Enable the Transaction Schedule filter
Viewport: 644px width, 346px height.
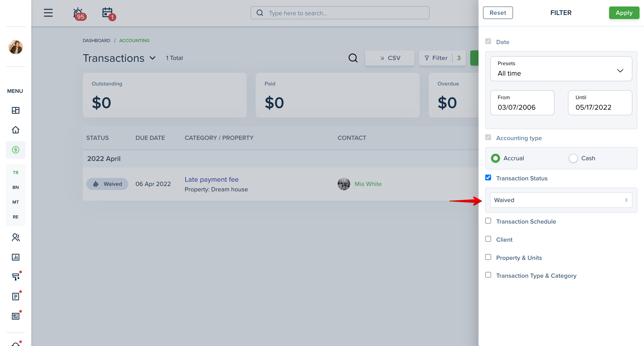tap(488, 221)
